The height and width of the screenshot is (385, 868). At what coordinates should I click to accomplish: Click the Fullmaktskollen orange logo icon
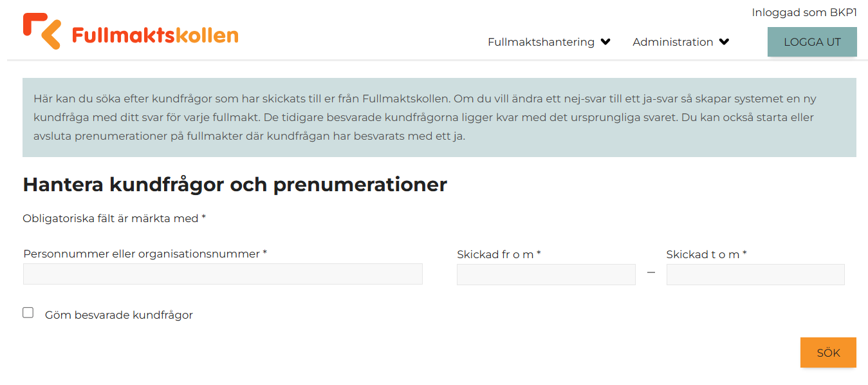[x=42, y=31]
